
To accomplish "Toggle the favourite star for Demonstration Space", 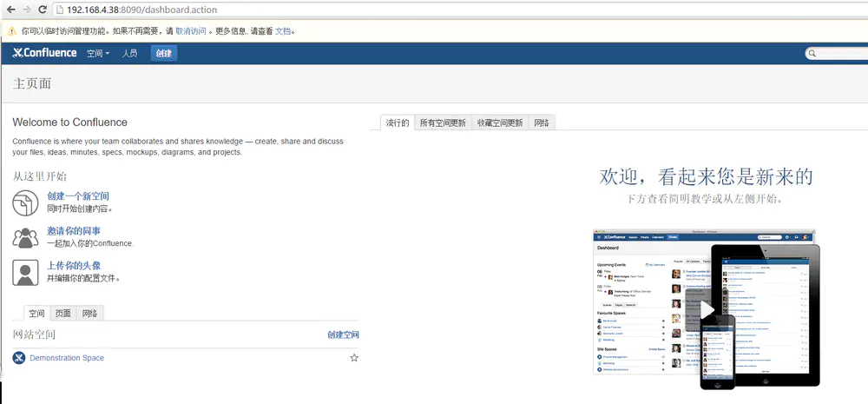I will pyautogui.click(x=354, y=358).
